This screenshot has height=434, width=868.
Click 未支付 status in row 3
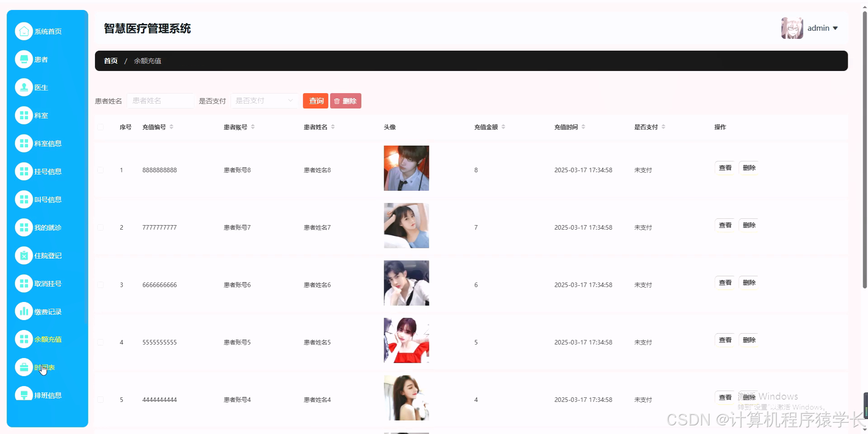click(643, 285)
